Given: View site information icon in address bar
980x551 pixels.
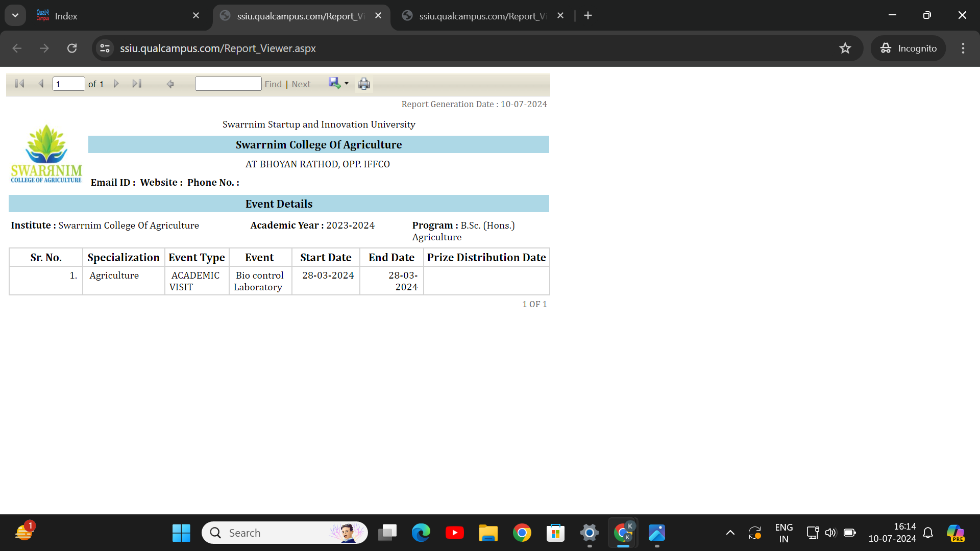Looking at the screenshot, I should point(105,48).
